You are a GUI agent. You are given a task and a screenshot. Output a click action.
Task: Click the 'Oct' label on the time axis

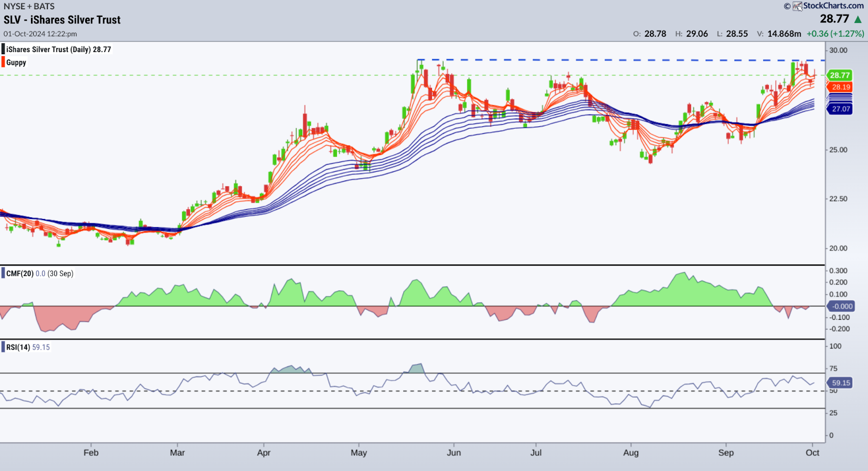pyautogui.click(x=812, y=453)
